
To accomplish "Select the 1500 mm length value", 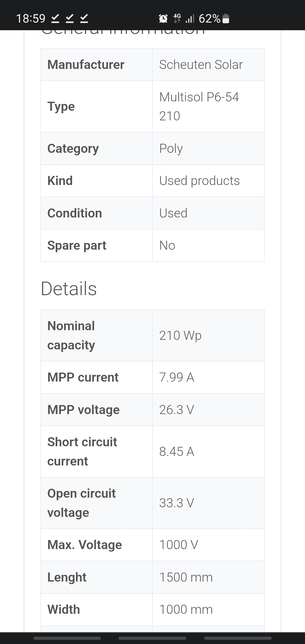I will coord(186,577).
